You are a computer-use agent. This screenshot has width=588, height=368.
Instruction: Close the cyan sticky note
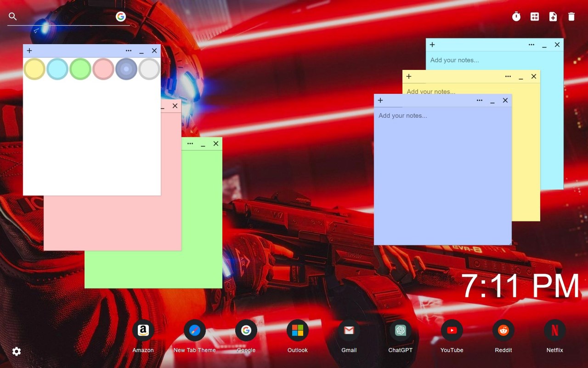[x=557, y=45]
